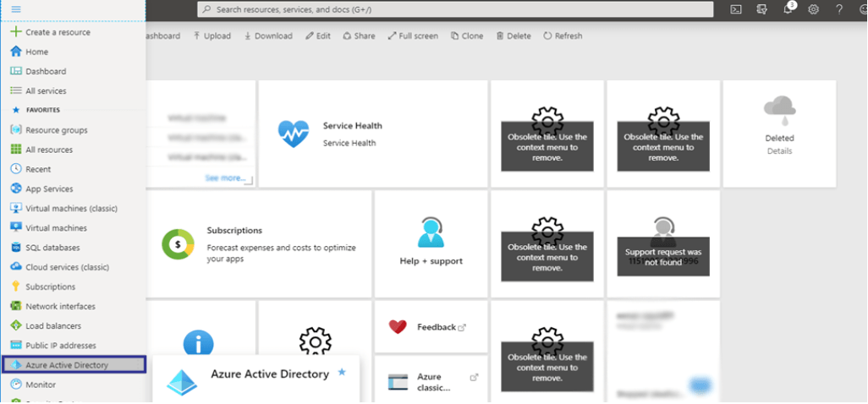Image resolution: width=868 pixels, height=404 pixels.
Task: Open directory and subscription filter icon
Action: click(762, 9)
